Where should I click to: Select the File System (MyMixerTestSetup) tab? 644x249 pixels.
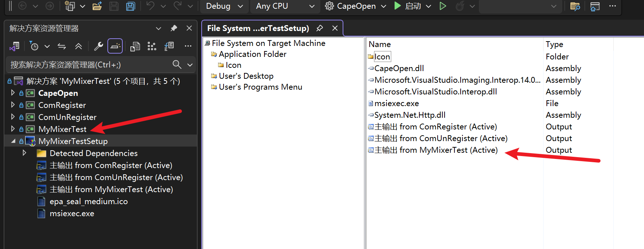pyautogui.click(x=258, y=28)
